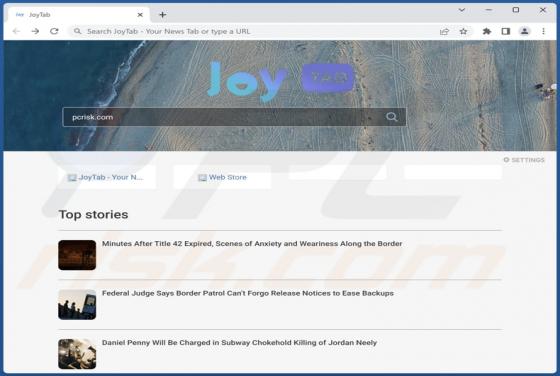Viewport: 560px width, 376px height.
Task: Open the Extensions puzzle icon
Action: tap(486, 31)
